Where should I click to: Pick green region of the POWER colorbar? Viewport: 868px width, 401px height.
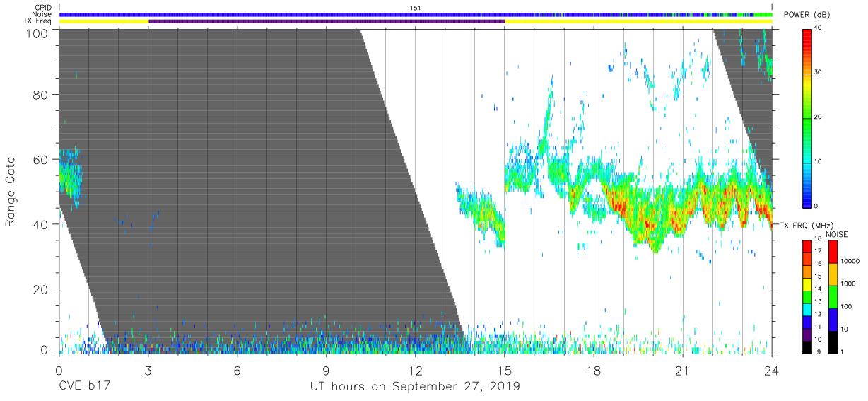pos(807,120)
